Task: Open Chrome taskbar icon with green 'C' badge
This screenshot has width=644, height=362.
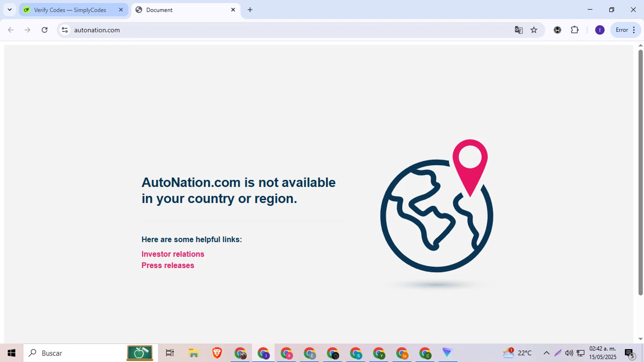Action: (426, 353)
